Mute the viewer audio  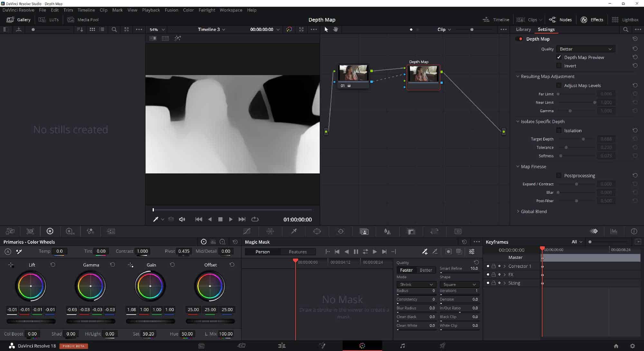pos(182,219)
